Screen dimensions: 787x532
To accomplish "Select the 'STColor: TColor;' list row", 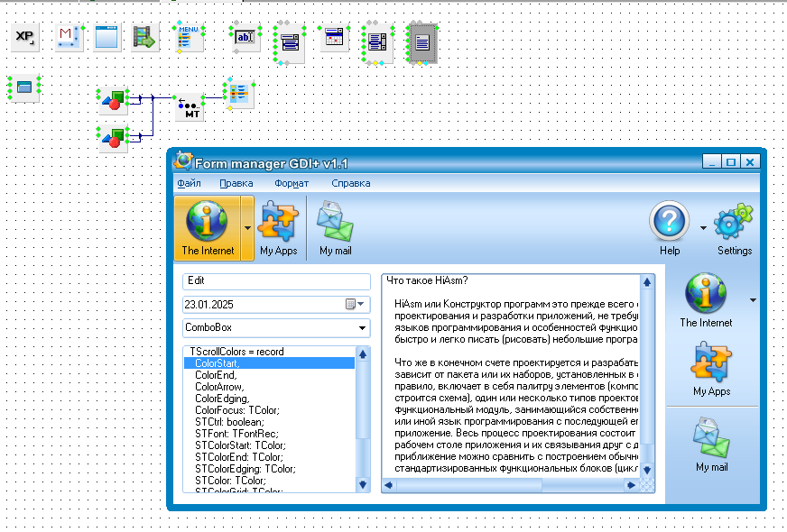I will [270, 481].
